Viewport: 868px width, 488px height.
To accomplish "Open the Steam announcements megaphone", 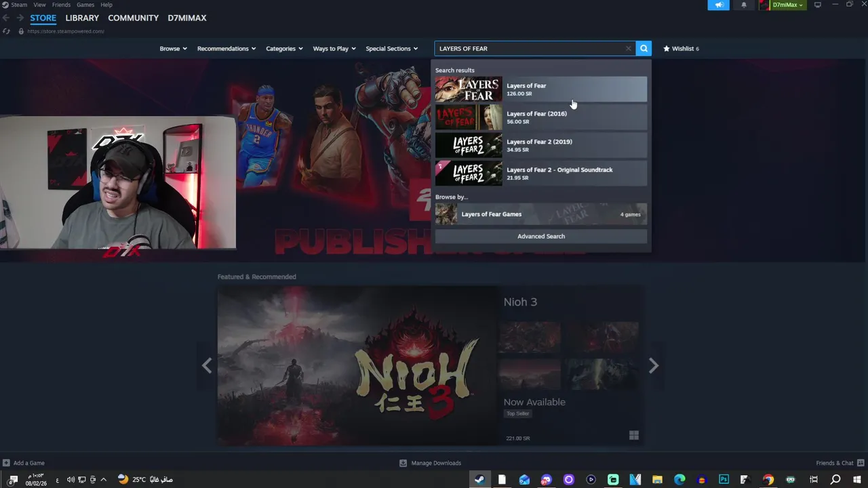I will pos(718,5).
